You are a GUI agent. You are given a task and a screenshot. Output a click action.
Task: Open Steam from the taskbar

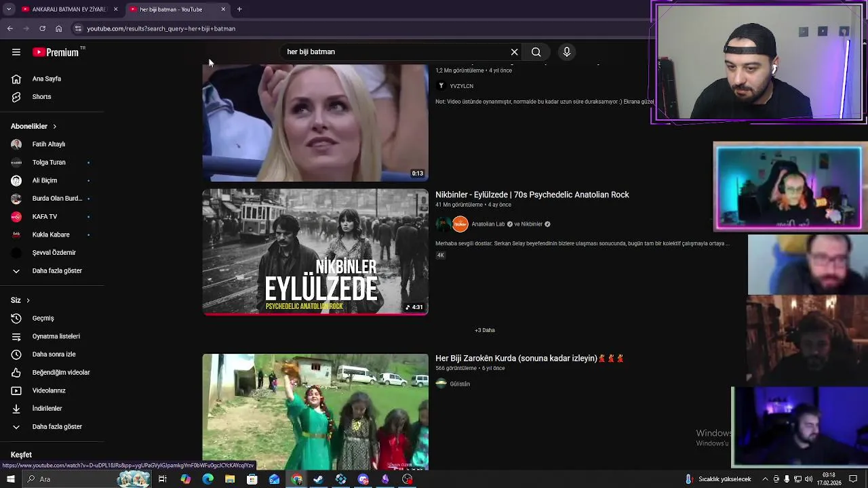tap(318, 479)
